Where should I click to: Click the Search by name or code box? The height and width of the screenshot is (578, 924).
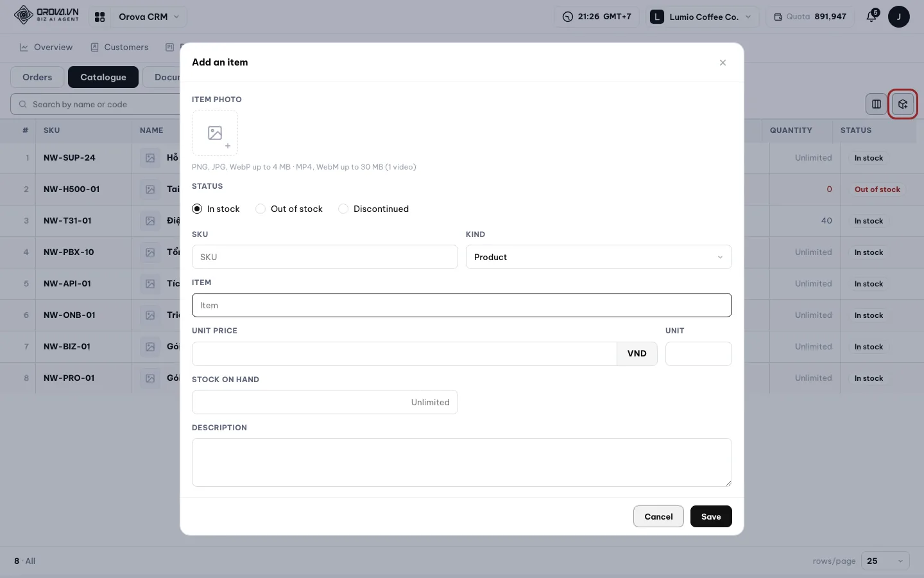click(96, 104)
